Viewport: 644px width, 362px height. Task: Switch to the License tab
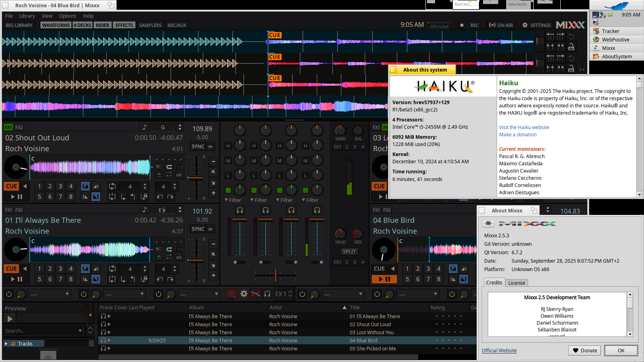516,283
